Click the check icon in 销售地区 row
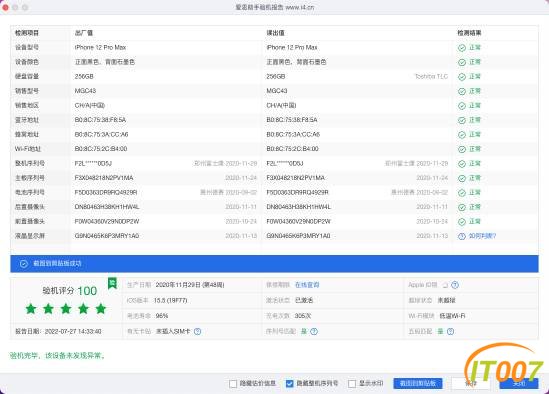549x394 pixels. point(462,106)
